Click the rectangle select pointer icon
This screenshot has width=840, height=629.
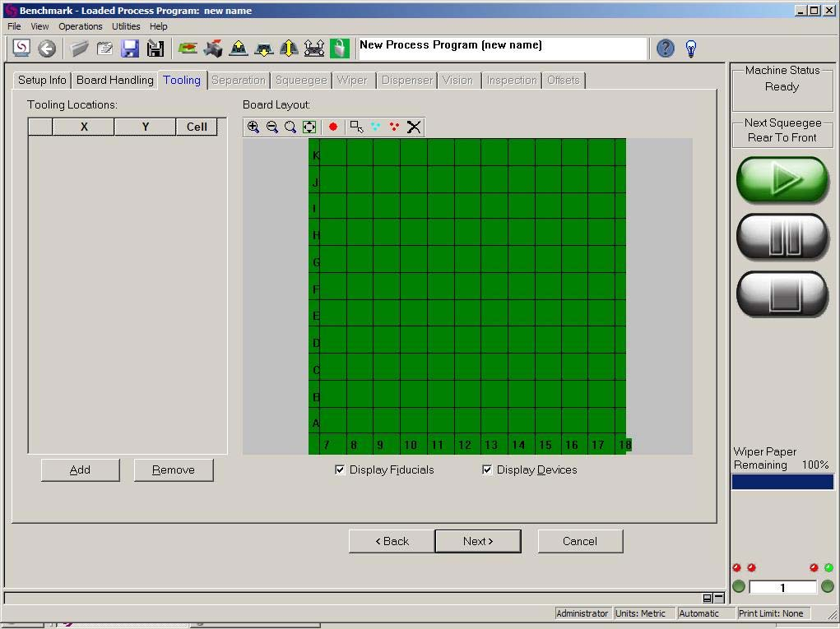(x=357, y=127)
